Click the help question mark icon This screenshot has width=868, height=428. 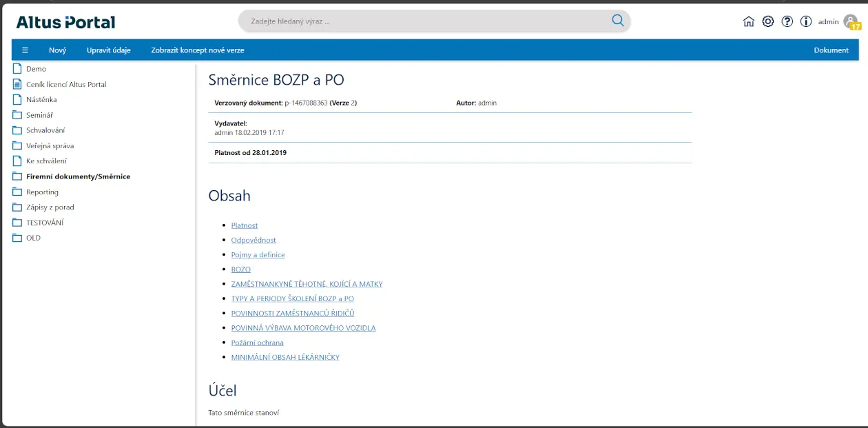787,21
